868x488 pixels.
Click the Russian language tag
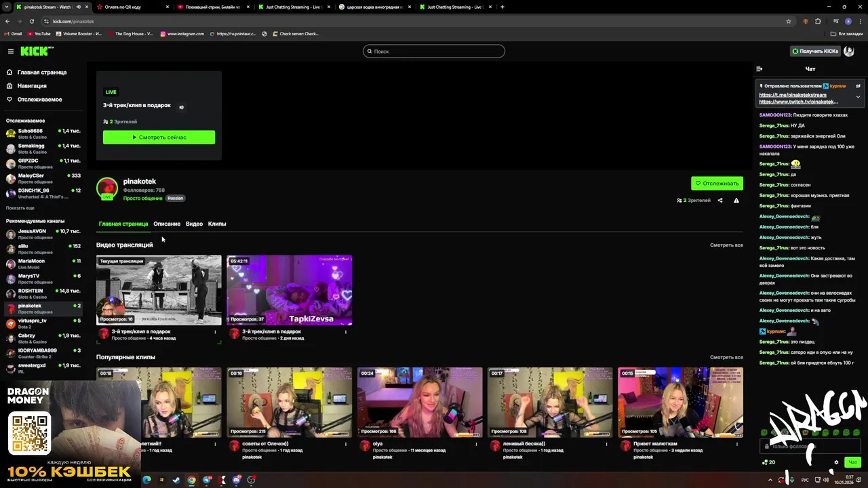(x=176, y=199)
